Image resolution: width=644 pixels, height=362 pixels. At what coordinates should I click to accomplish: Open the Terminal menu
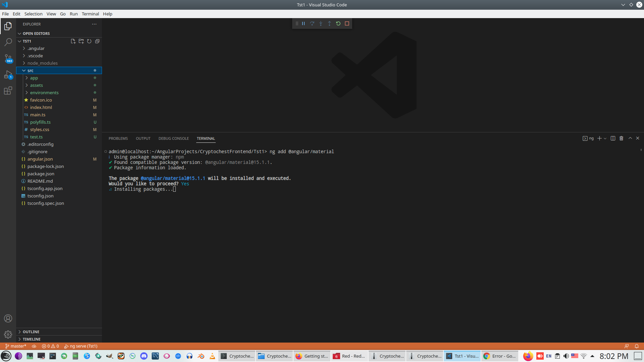click(90, 14)
